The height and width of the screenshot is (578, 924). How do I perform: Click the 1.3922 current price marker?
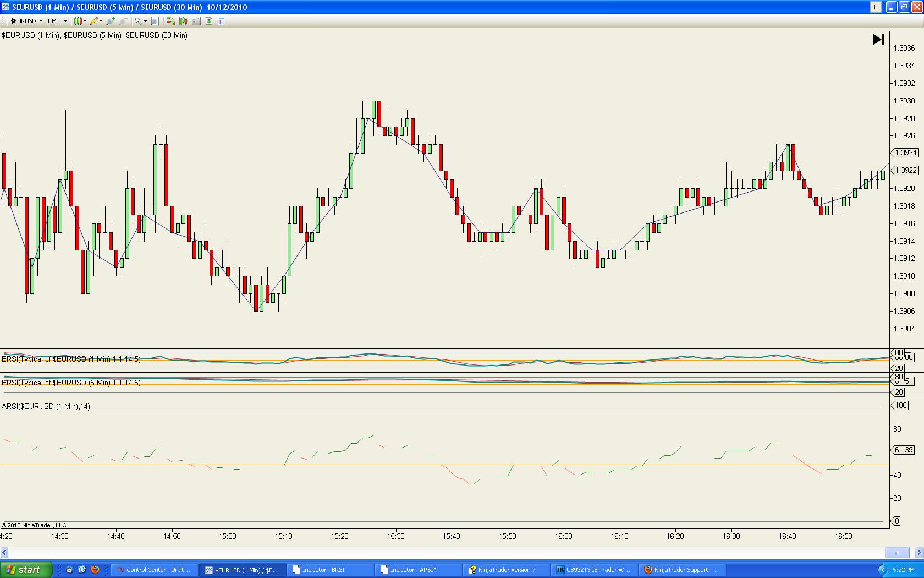(905, 170)
